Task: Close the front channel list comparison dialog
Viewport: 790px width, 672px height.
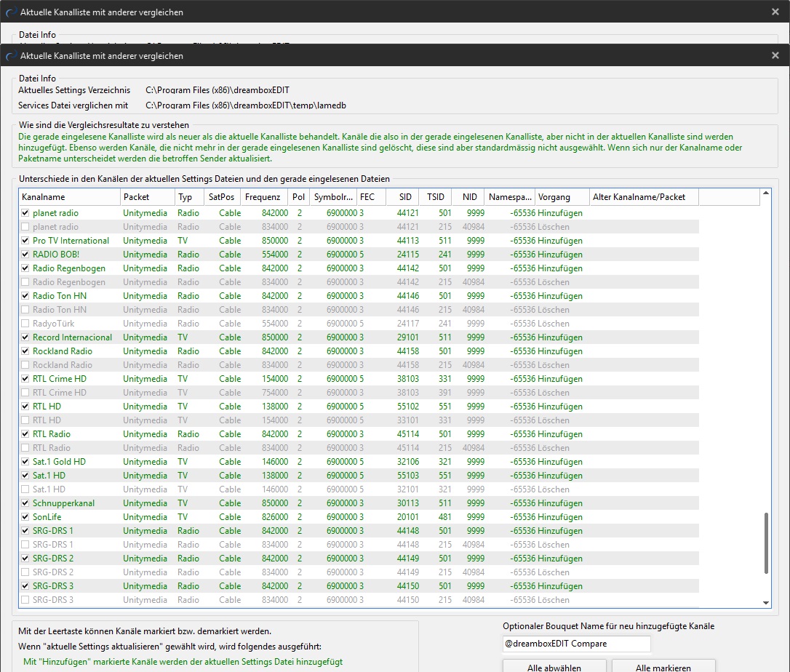Action: (x=775, y=55)
